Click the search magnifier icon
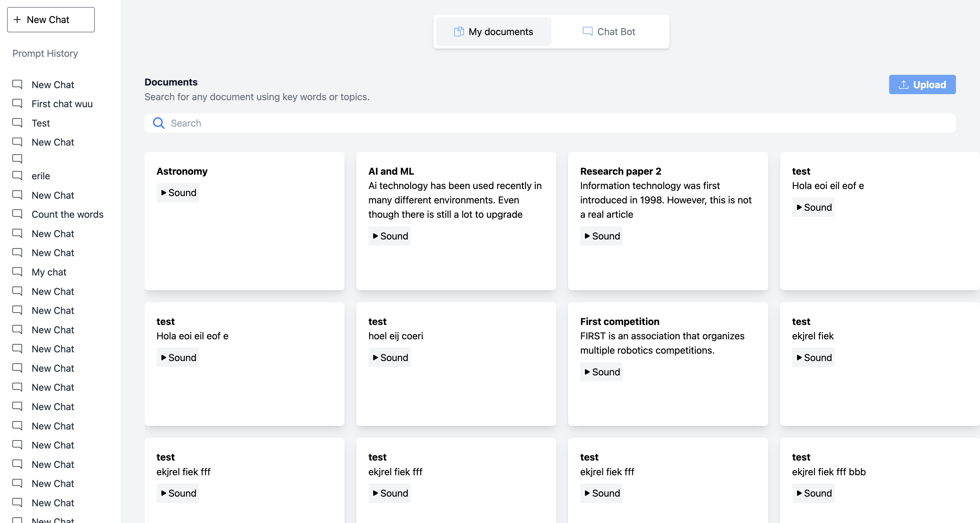 [x=159, y=123]
